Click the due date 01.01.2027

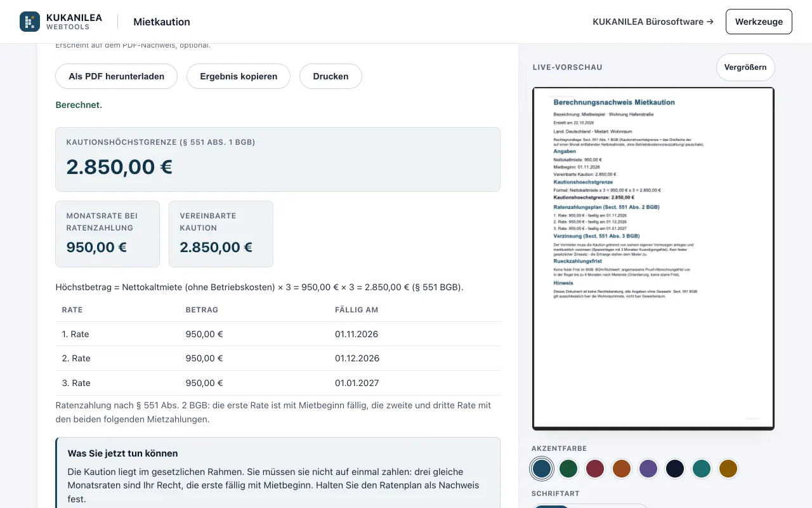(x=357, y=383)
